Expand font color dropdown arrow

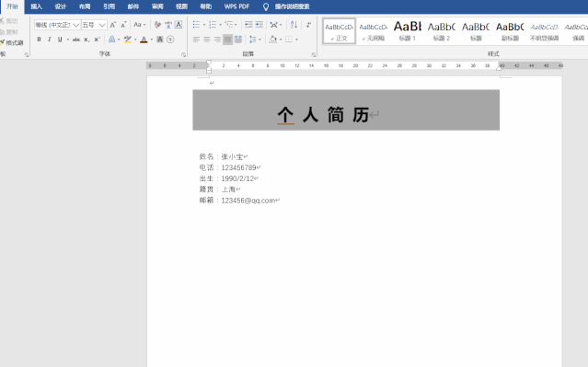[152, 40]
